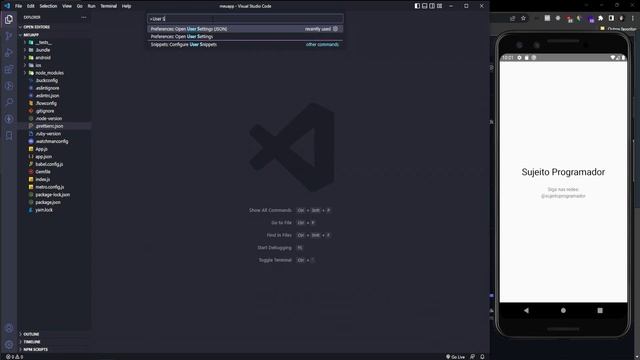Open the Manage gear in activity bar

tap(9, 344)
